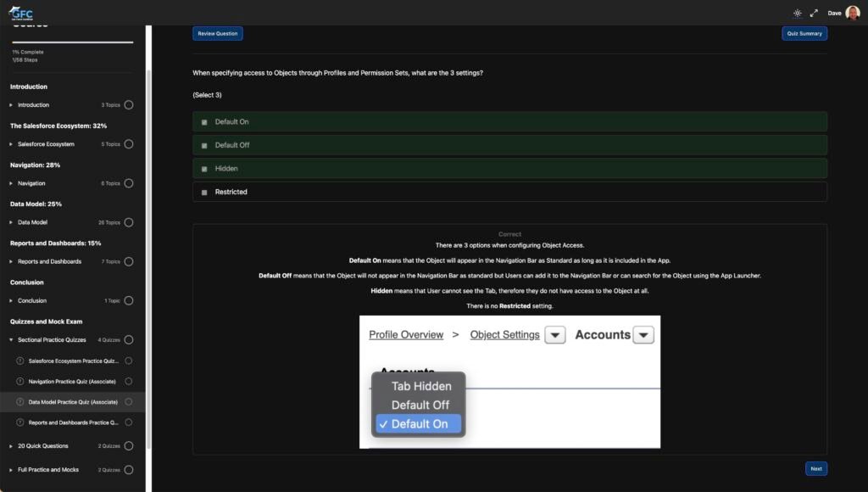This screenshot has width=868, height=492.
Task: Click the Object Settings link in image
Action: coord(504,335)
